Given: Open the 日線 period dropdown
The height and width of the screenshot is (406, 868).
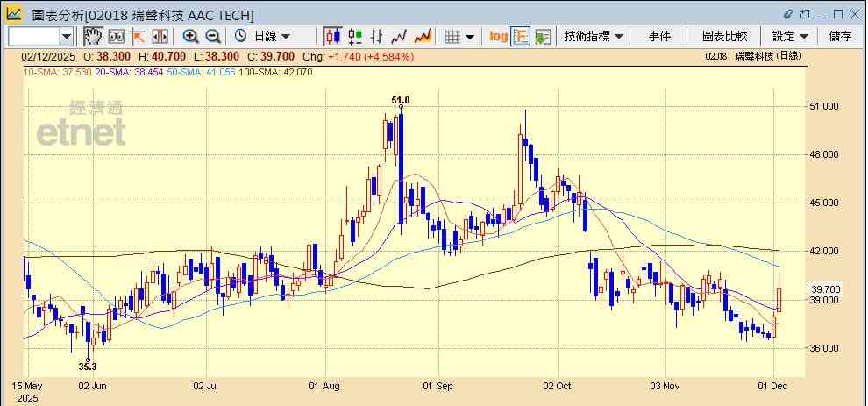Looking at the screenshot, I should coord(272,36).
